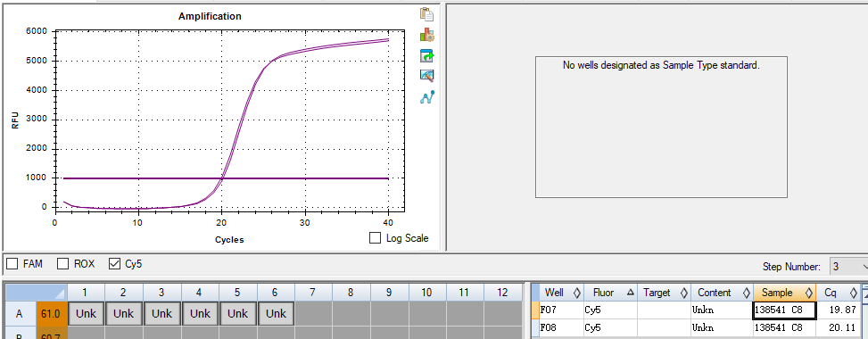Click the 'No wells designated' standard message
This screenshot has height=339, width=868.
[x=661, y=65]
